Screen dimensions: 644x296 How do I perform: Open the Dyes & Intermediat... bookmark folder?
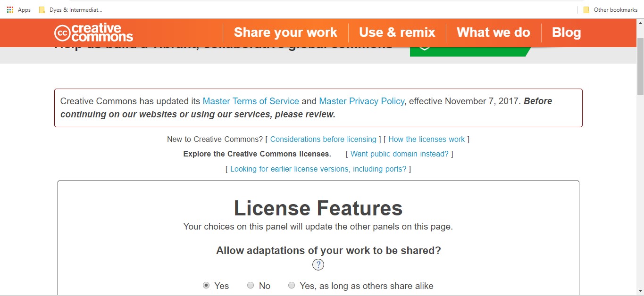point(70,9)
